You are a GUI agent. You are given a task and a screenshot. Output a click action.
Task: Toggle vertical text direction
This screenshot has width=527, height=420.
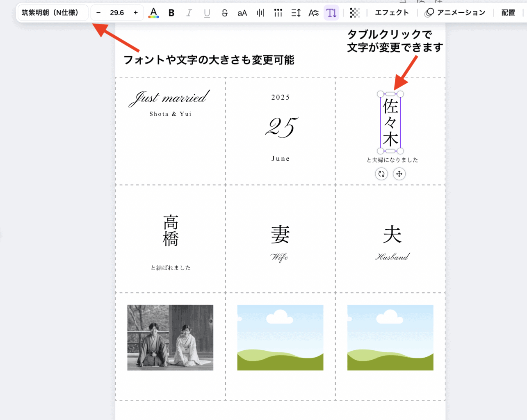pos(331,13)
